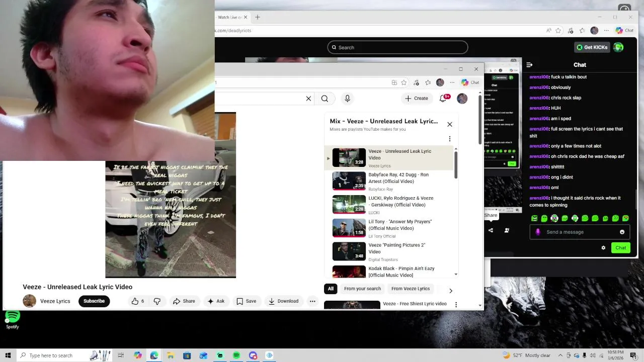
Task: Show more filter chips with arrow
Action: [x=450, y=291]
